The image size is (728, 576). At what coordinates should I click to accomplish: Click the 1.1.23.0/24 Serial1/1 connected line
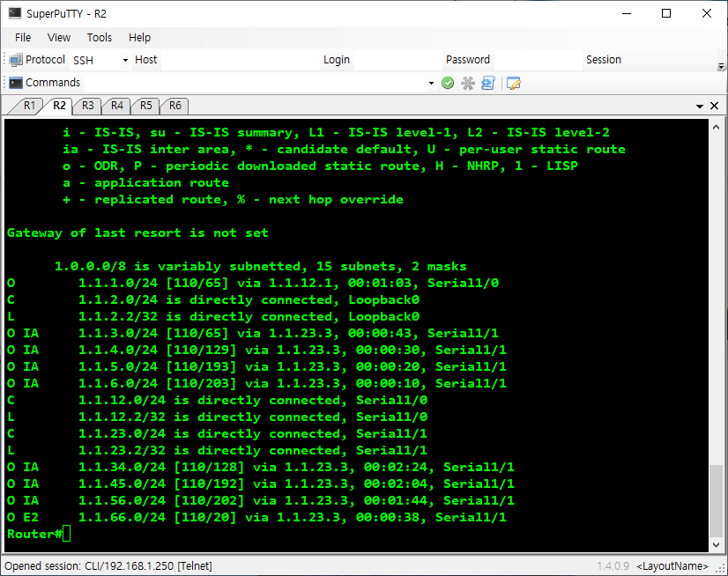[218, 433]
